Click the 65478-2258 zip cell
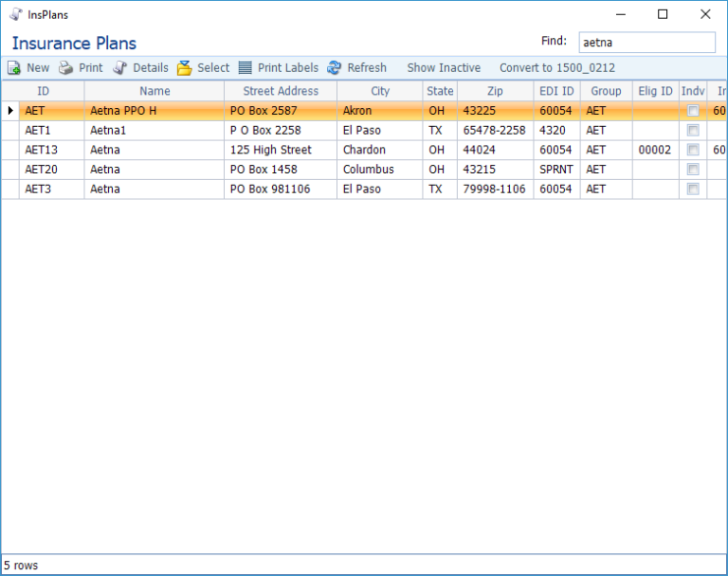Image resolution: width=728 pixels, height=576 pixels. pos(496,131)
